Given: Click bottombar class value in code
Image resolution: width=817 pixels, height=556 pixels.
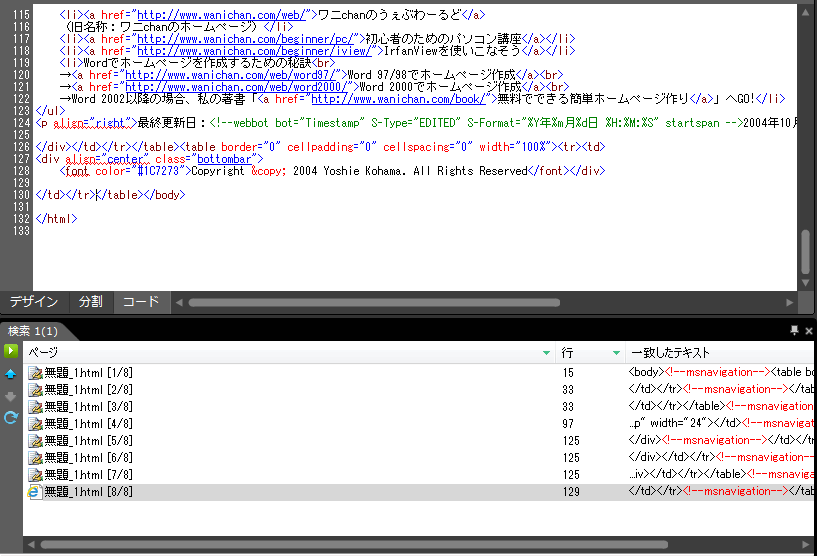Looking at the screenshot, I should tap(224, 159).
